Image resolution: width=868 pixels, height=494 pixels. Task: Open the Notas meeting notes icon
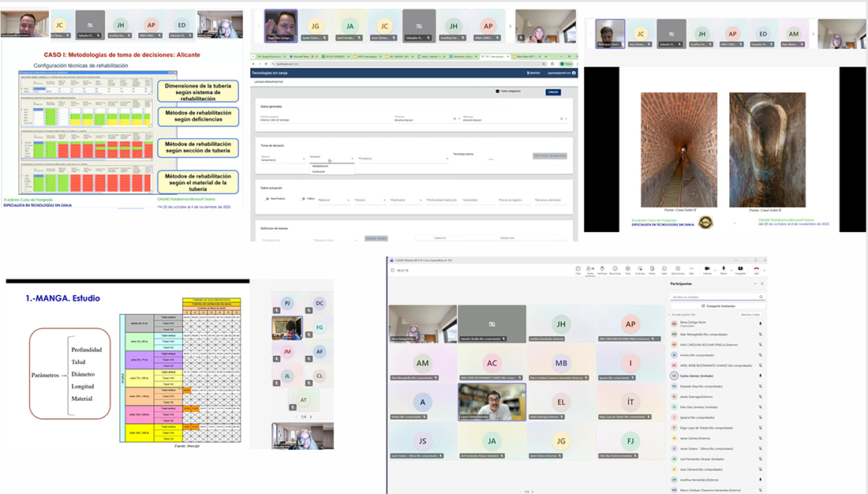point(652,268)
